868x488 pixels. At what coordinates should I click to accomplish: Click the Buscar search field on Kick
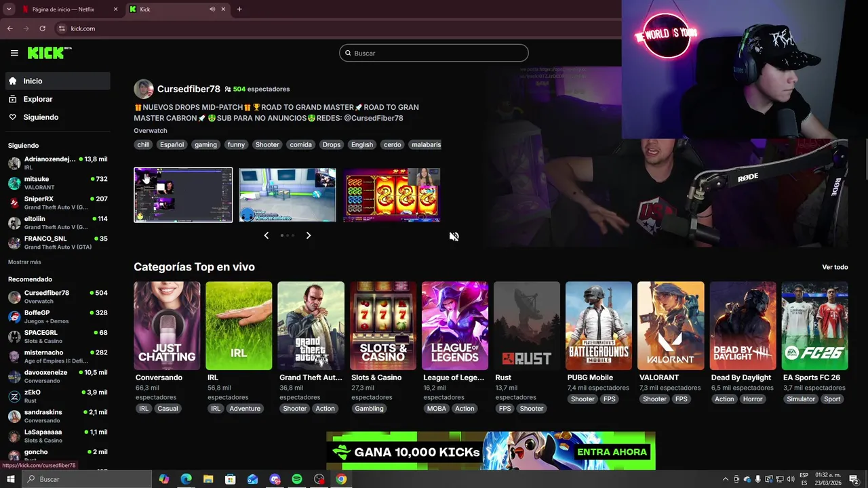(434, 53)
